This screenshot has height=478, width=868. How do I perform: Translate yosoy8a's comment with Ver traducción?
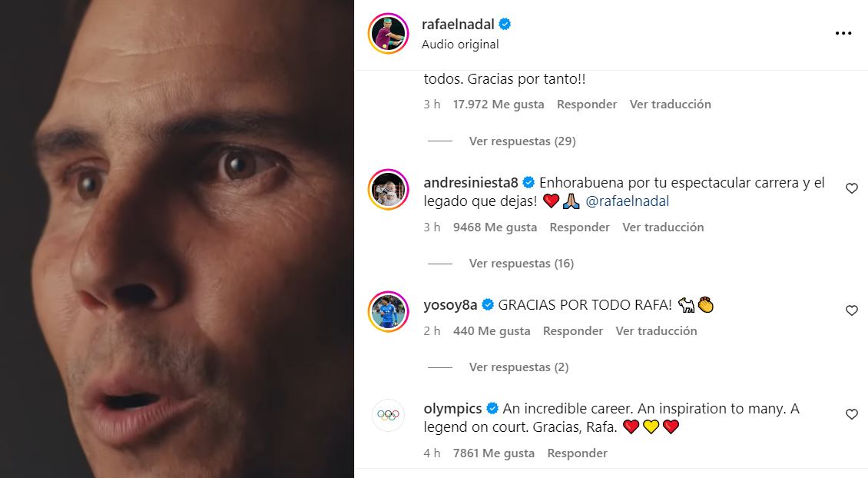click(657, 330)
